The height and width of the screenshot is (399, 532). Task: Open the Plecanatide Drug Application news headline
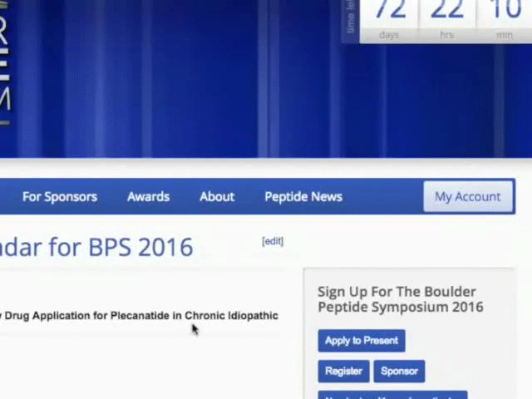(139, 316)
